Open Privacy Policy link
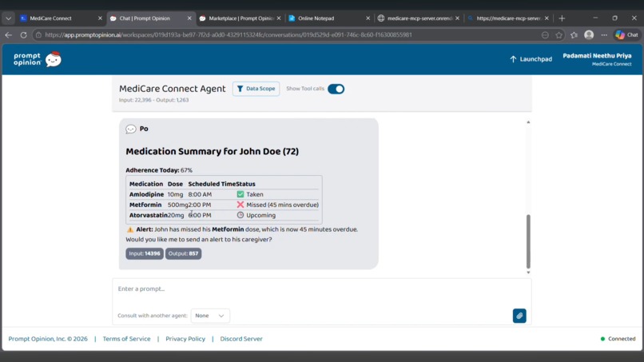The width and height of the screenshot is (644, 362). pyautogui.click(x=185, y=339)
